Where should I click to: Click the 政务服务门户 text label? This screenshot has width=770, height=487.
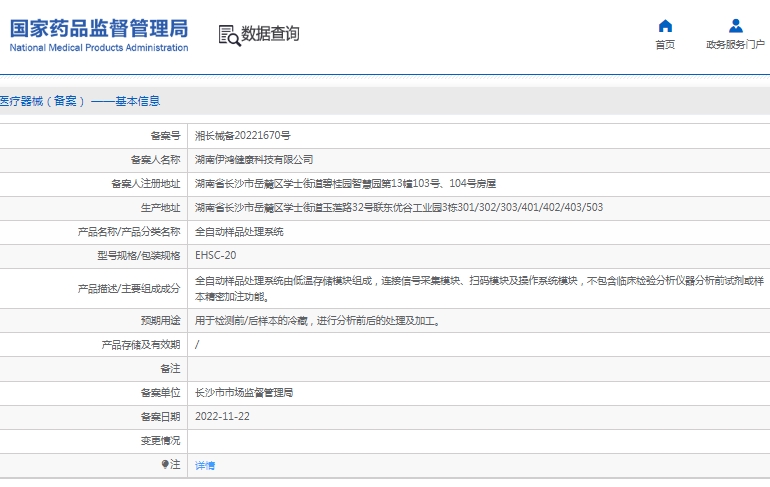click(735, 45)
